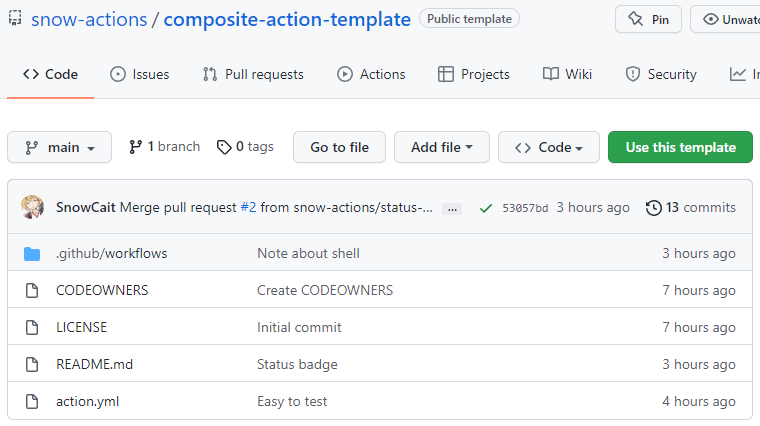Click the repository template icon beside snow-actions
This screenshot has width=760, height=426.
pos(15,18)
